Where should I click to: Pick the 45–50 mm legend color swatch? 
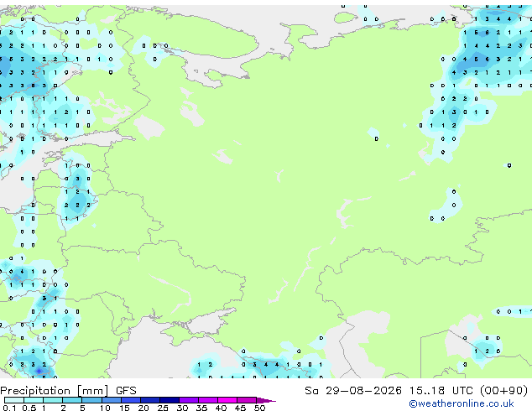coord(247,400)
